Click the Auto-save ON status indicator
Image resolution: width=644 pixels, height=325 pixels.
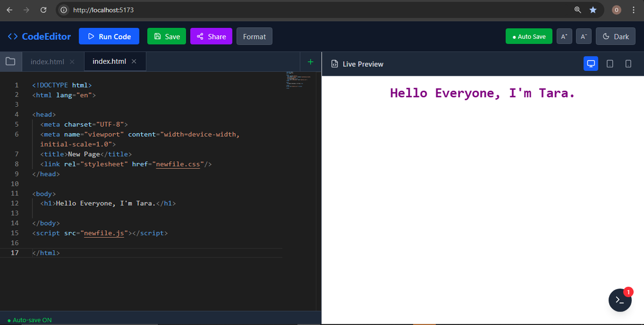pos(30,320)
